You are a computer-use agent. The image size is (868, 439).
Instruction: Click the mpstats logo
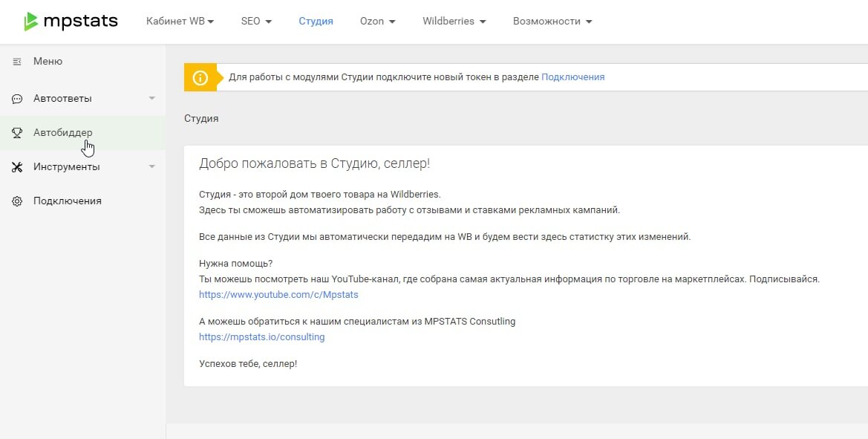pos(71,22)
